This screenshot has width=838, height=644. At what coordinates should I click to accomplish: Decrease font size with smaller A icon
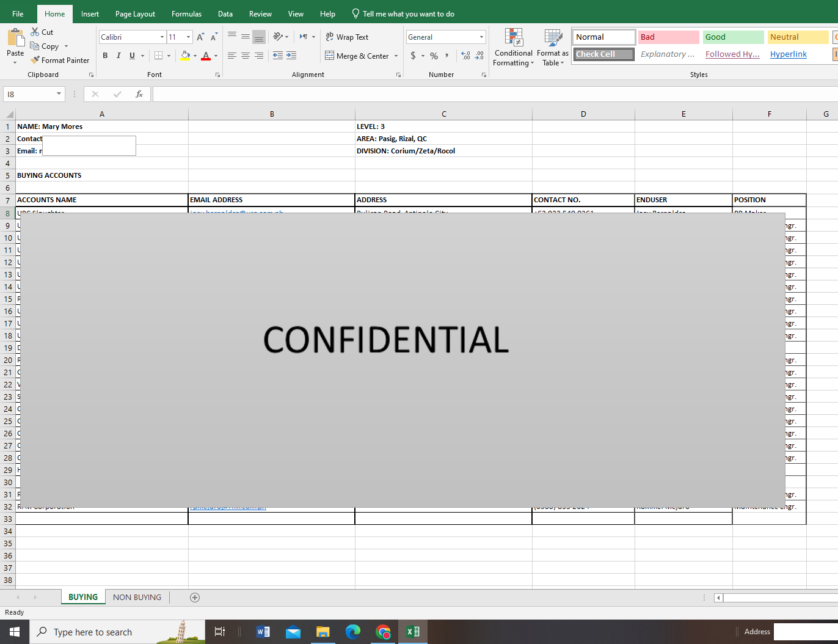[x=214, y=37]
